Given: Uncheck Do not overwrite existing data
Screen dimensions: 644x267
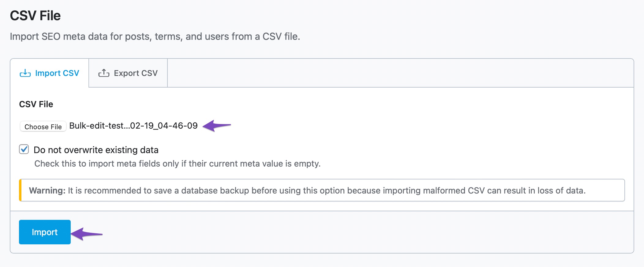Looking at the screenshot, I should point(24,149).
